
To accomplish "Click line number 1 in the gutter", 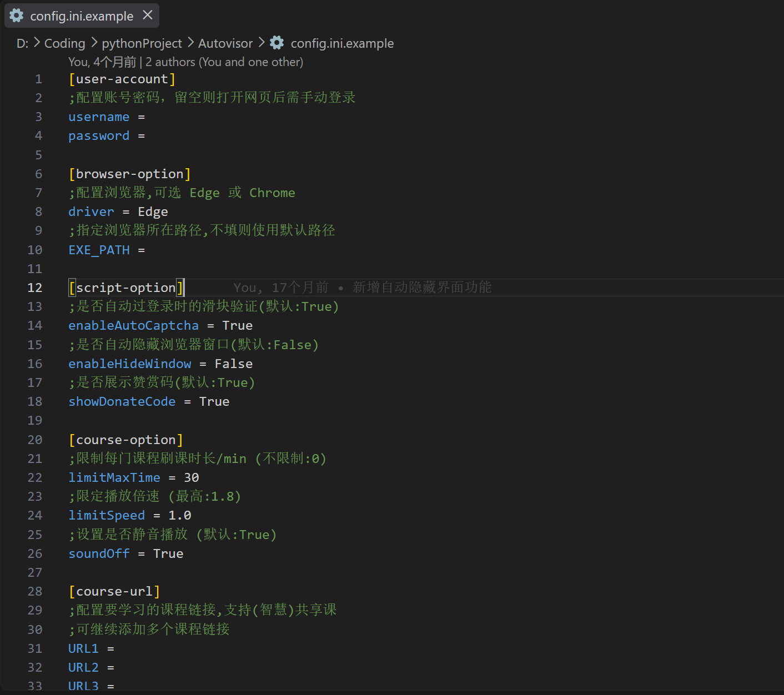I will [38, 79].
